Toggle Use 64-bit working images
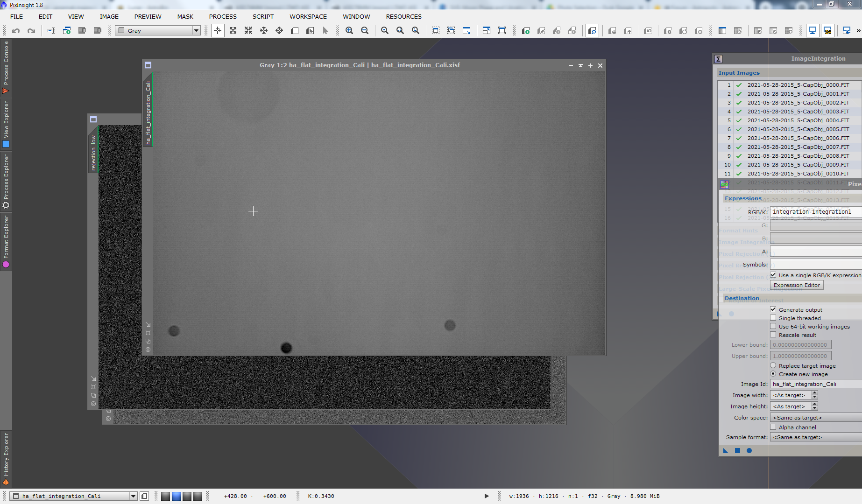This screenshot has width=862, height=504. pos(773,327)
